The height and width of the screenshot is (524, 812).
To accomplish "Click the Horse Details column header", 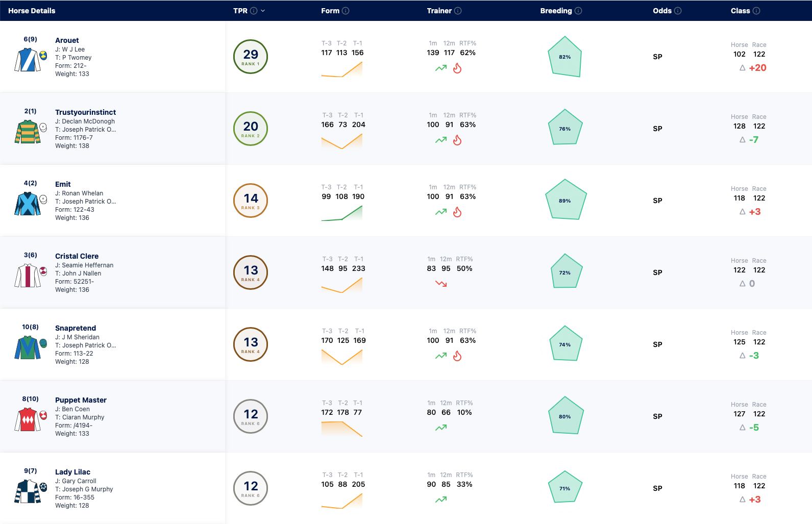I will tap(32, 11).
